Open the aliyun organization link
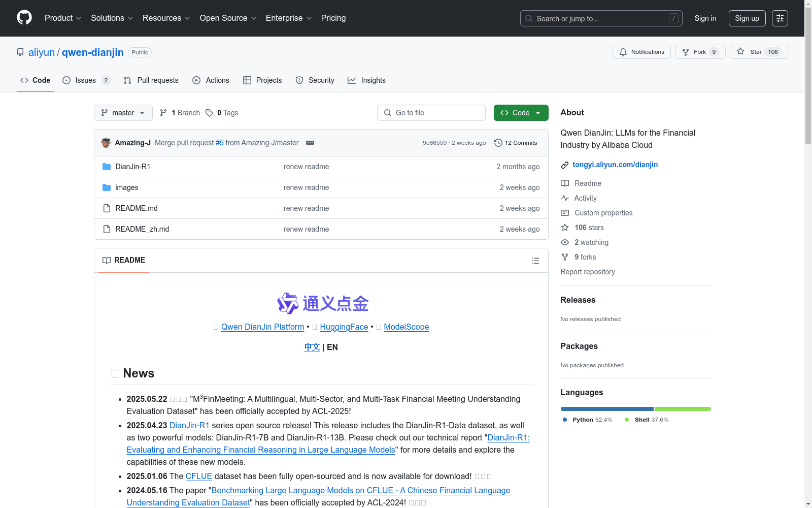This screenshot has width=812, height=508. (42, 52)
